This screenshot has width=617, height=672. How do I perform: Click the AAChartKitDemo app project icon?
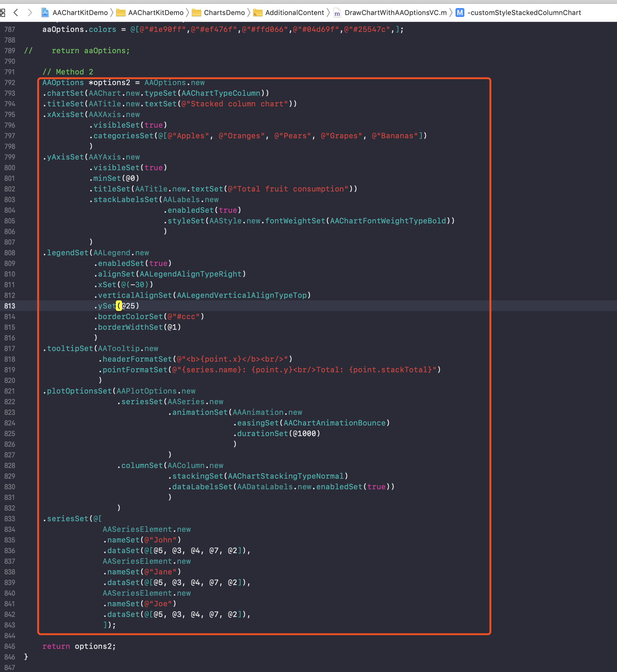(45, 12)
